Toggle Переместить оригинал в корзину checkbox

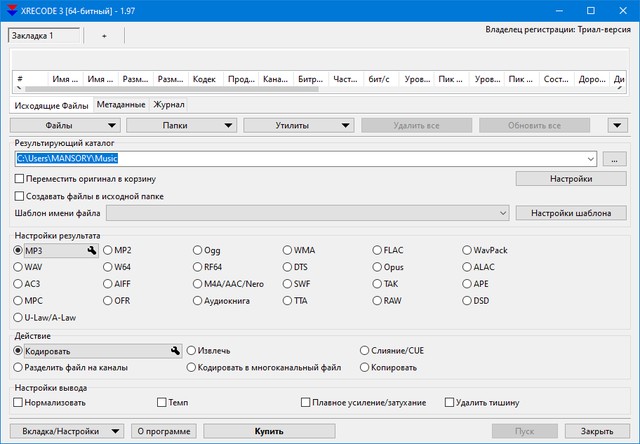point(20,178)
